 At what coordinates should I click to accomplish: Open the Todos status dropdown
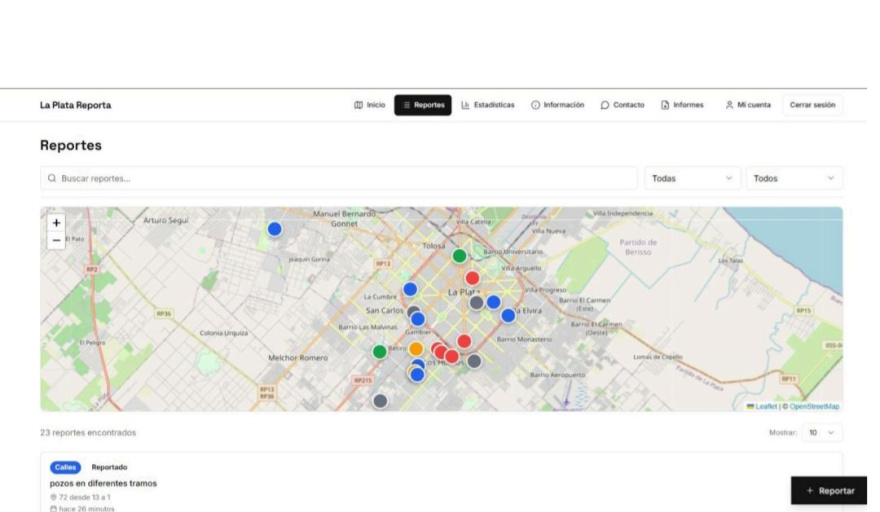pos(793,178)
